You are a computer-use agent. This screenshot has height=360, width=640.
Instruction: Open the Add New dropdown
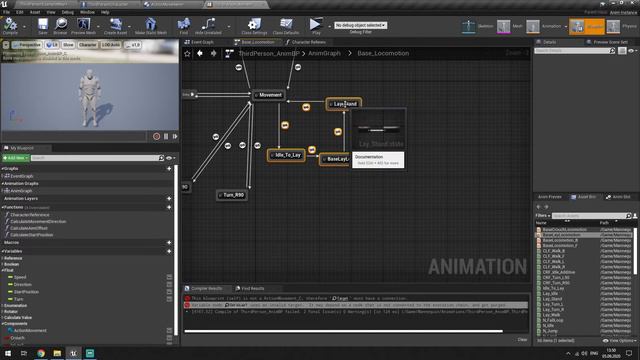16,158
